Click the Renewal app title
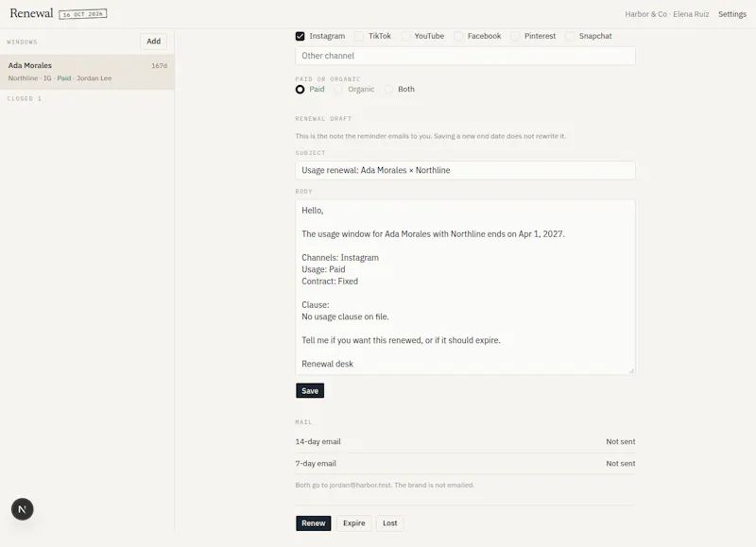Screen dimensions: 756x547 [x=31, y=13]
